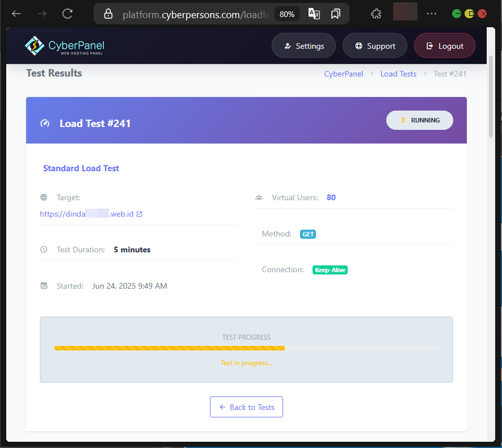The image size is (502, 448).
Task: Click the Standard Load Test title
Action: 81,168
